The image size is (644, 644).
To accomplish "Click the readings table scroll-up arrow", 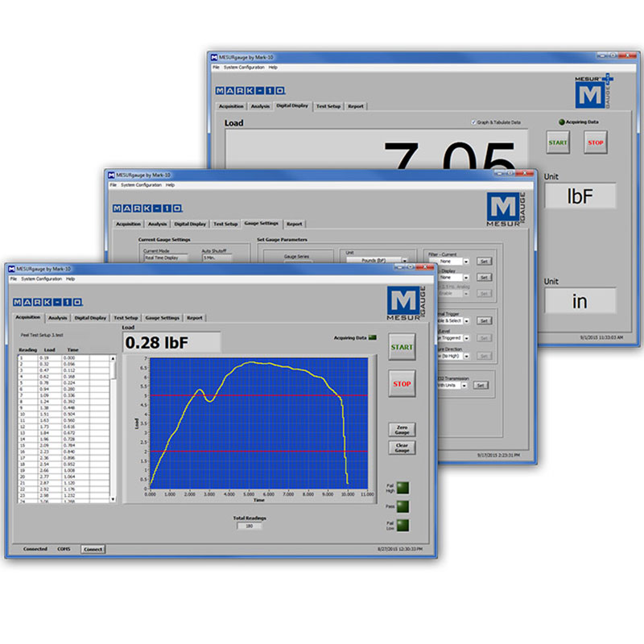I will tap(113, 358).
